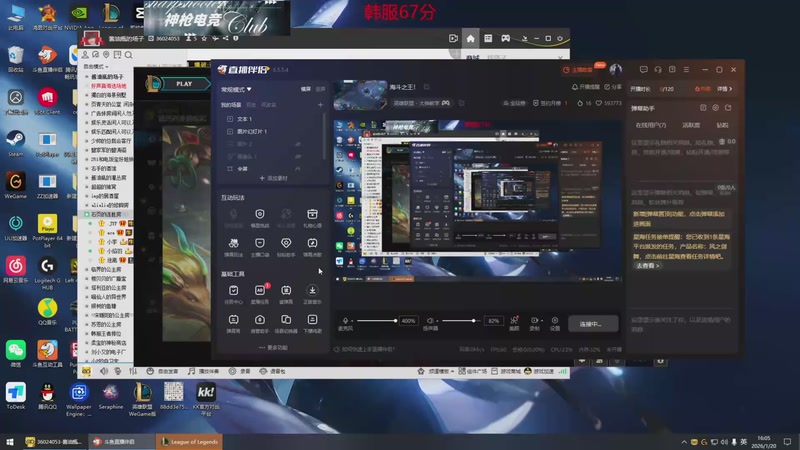Viewport: 800px width, 450px height.
Task: Click the heart diamond 粉丝助手 icon
Action: point(286,243)
